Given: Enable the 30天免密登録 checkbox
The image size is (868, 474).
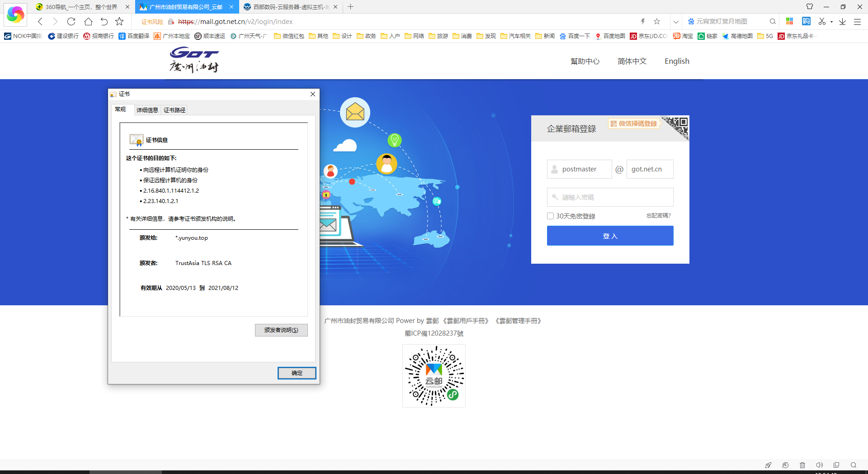Looking at the screenshot, I should pos(550,216).
